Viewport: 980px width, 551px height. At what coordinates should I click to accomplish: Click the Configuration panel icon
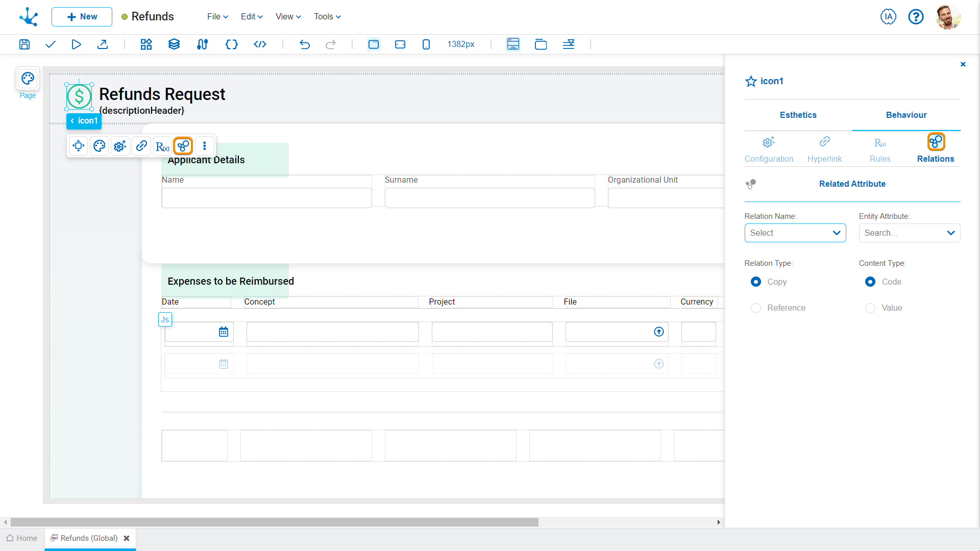[768, 142]
